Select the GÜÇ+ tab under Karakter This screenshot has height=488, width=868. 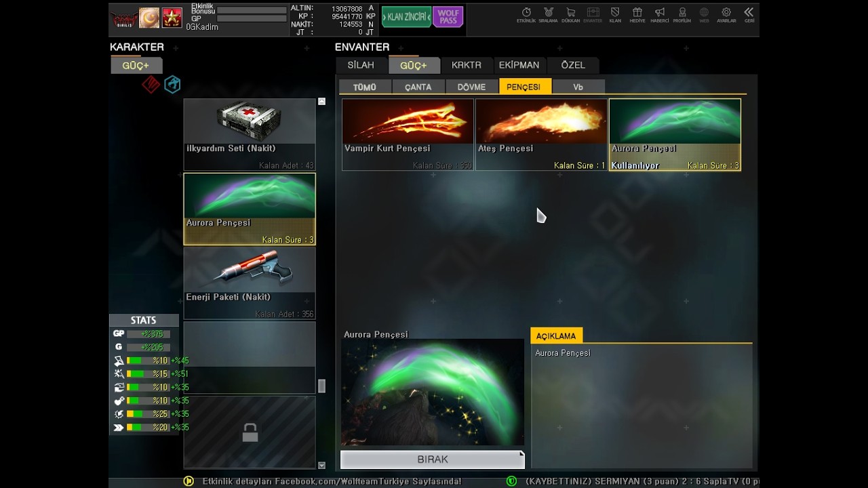click(136, 66)
